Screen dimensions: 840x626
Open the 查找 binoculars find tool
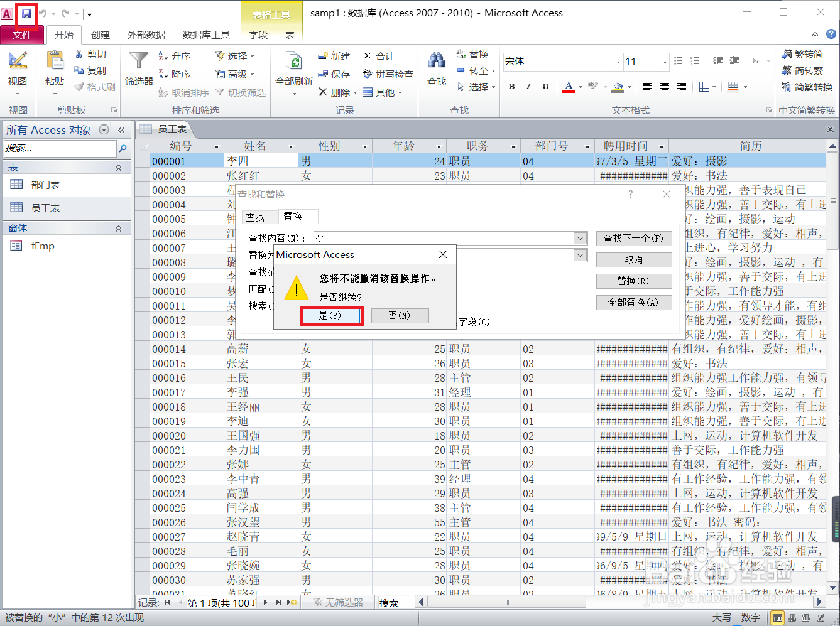point(437,69)
